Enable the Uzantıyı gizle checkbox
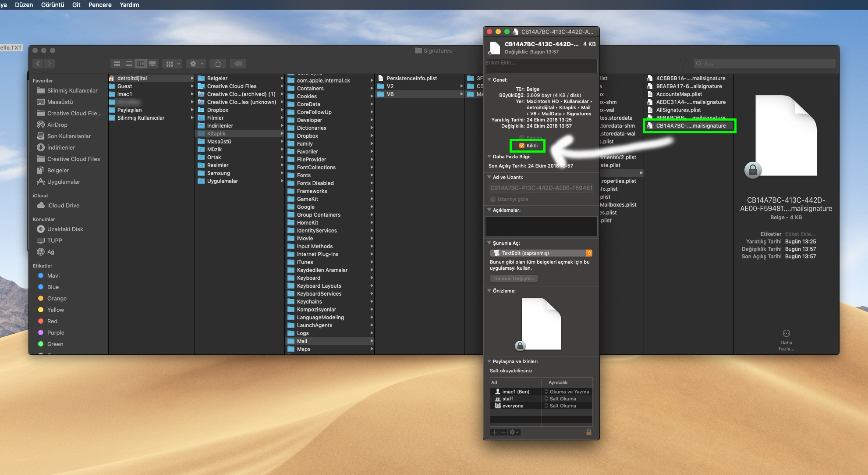The height and width of the screenshot is (475, 868). (x=492, y=199)
